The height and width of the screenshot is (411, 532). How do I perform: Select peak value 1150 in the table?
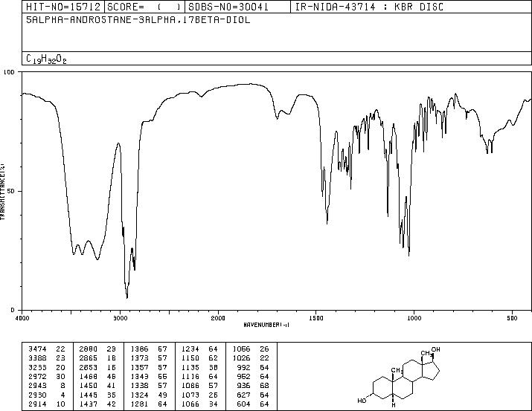(x=190, y=357)
